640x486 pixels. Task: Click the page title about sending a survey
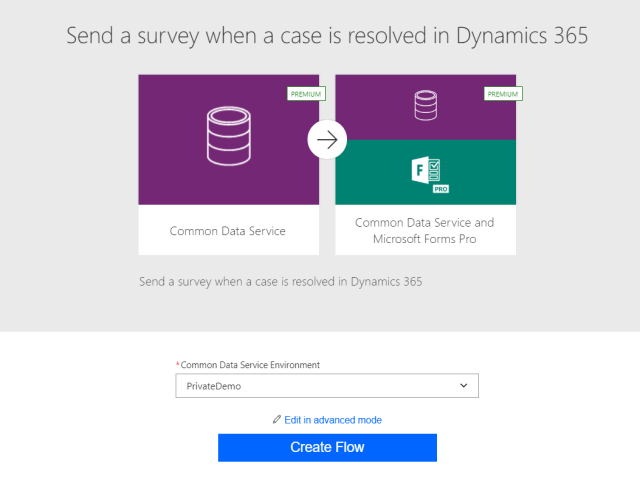pyautogui.click(x=326, y=37)
